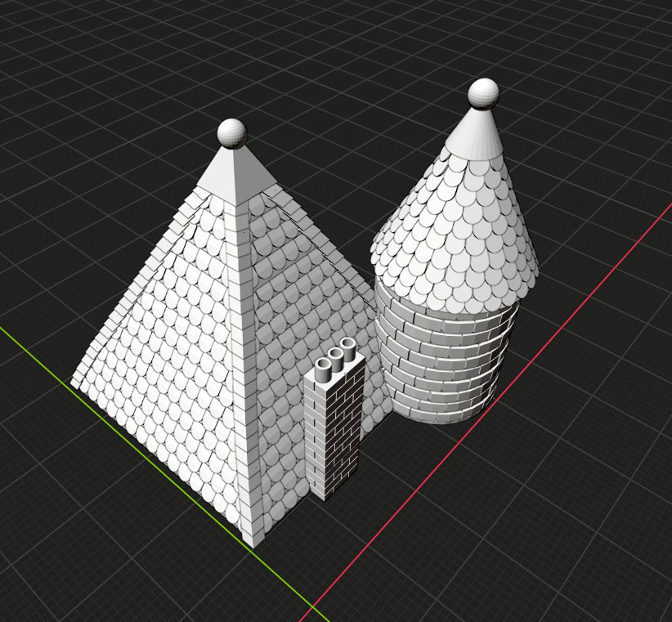The image size is (672, 622).
Task: Select the sphere atop the pyramid roof
Action: click(232, 133)
